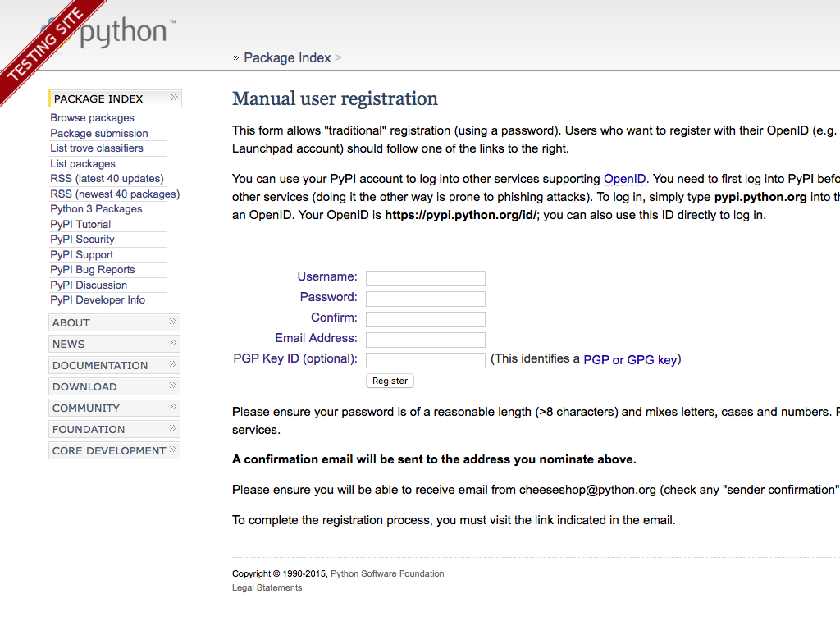Click the Email Address text box
The height and width of the screenshot is (630, 840).
[x=425, y=340]
